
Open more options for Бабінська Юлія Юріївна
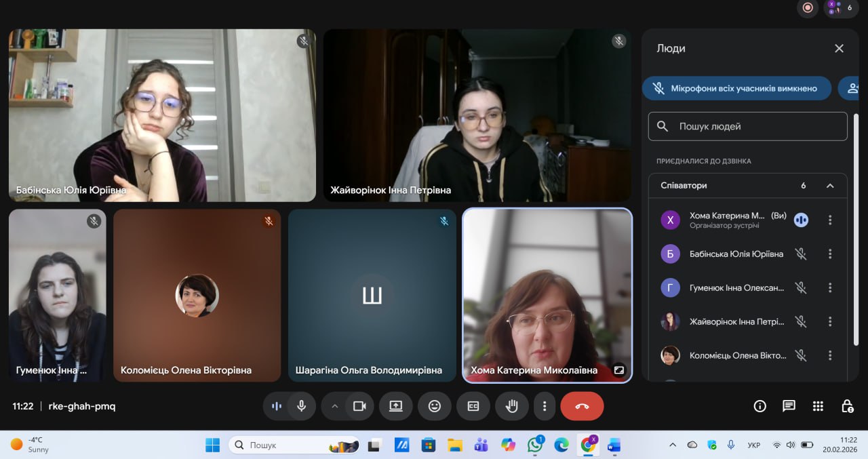coord(829,254)
